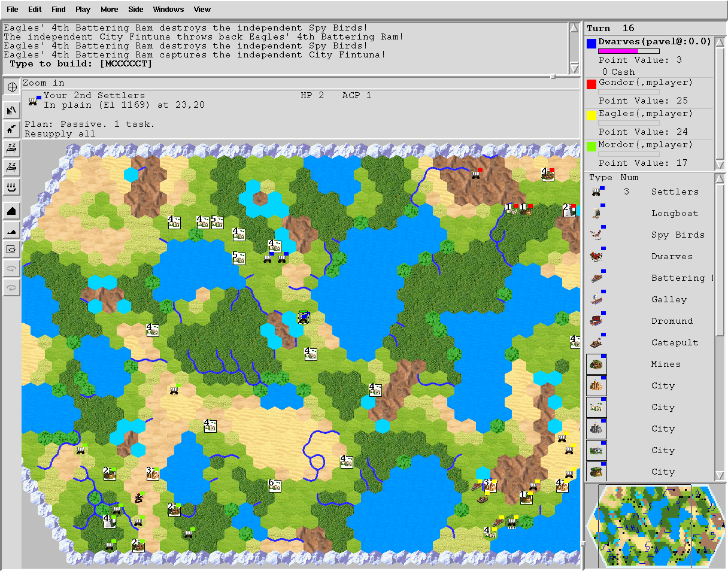This screenshot has height=571, width=728.
Task: Click the Settlers icon in unit info panel
Action: click(35, 100)
